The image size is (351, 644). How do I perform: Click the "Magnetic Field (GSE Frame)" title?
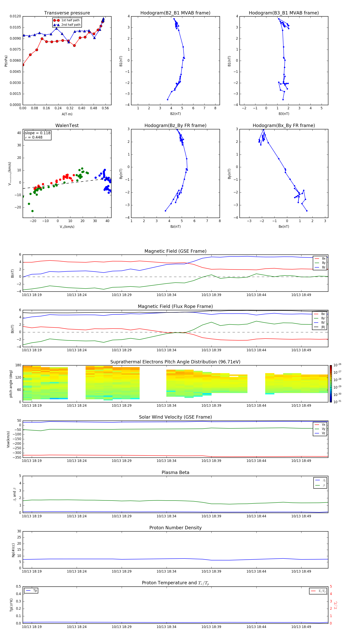coord(175,251)
